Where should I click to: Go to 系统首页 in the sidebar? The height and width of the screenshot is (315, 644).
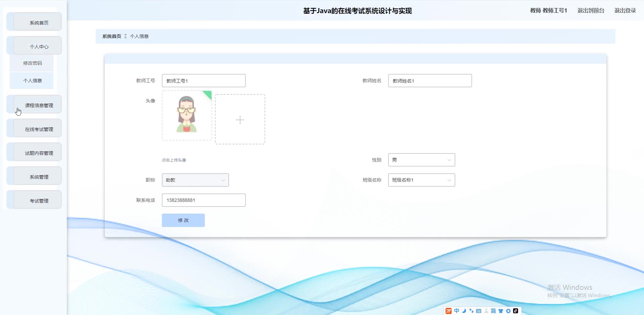point(34,22)
